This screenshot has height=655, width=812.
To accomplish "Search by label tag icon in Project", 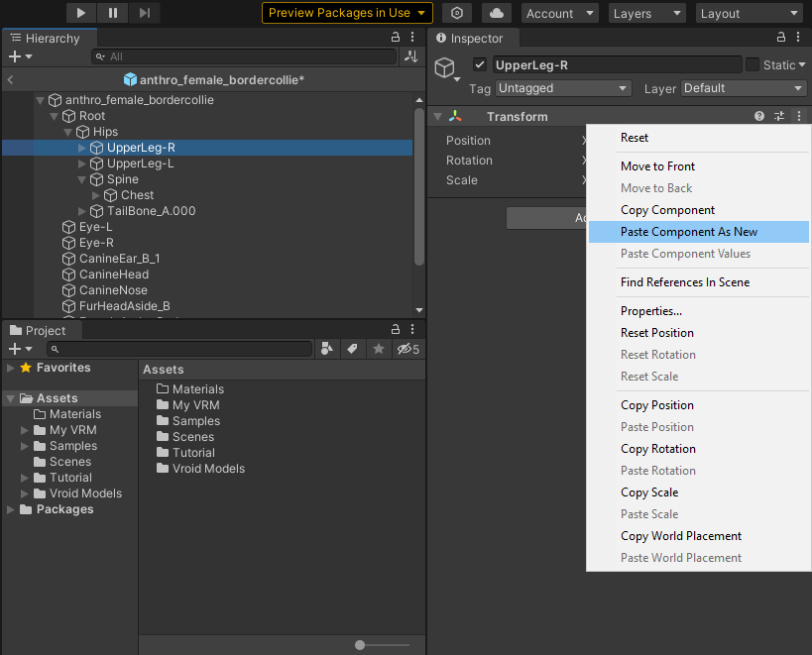I will (x=353, y=349).
